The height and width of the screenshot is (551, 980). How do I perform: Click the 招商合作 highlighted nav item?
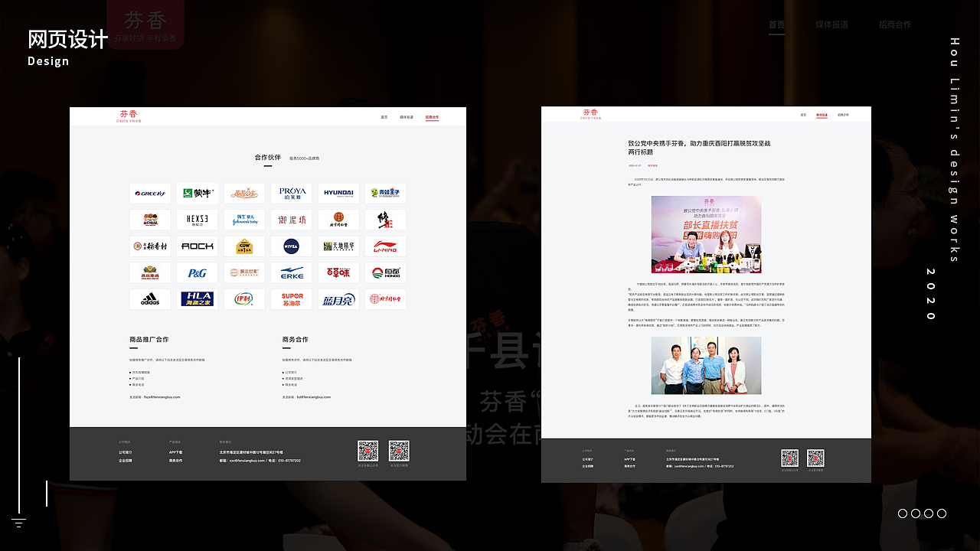coord(432,117)
